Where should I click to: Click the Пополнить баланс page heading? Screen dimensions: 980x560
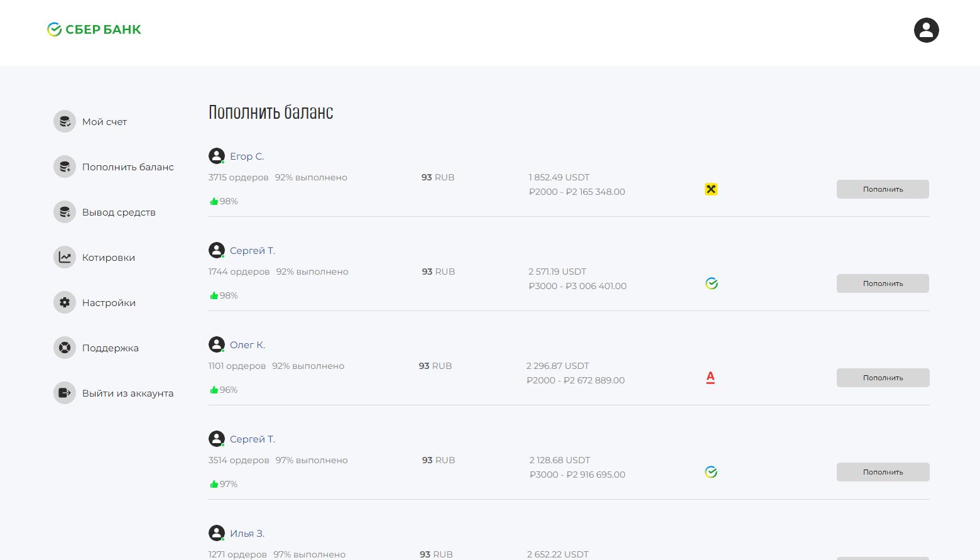click(271, 112)
